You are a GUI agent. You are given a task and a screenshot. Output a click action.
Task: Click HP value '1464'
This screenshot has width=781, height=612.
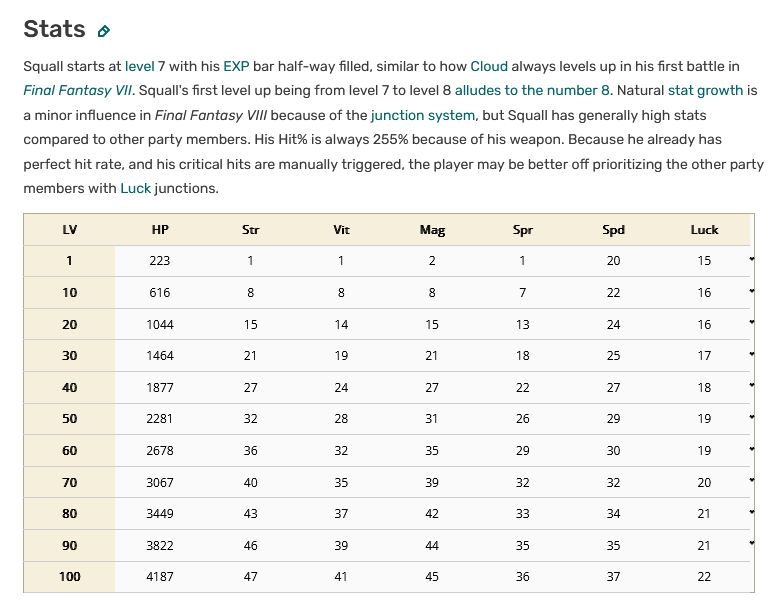point(160,356)
